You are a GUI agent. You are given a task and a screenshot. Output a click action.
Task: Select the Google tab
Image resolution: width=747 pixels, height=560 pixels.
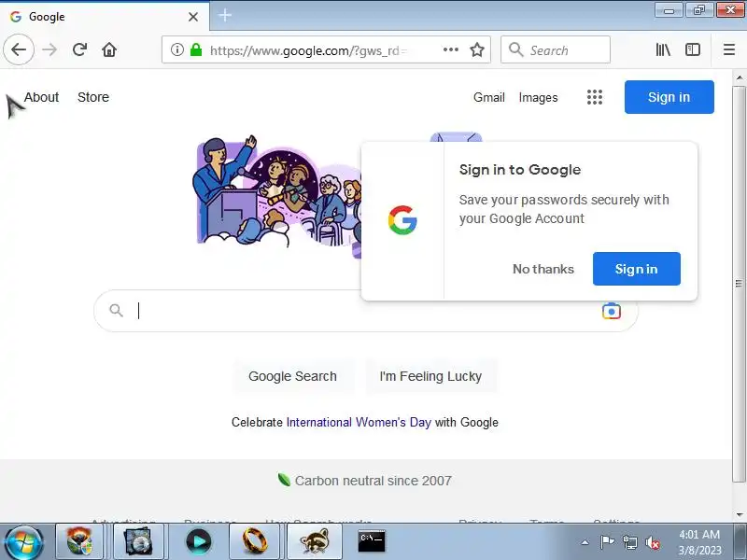coord(105,17)
